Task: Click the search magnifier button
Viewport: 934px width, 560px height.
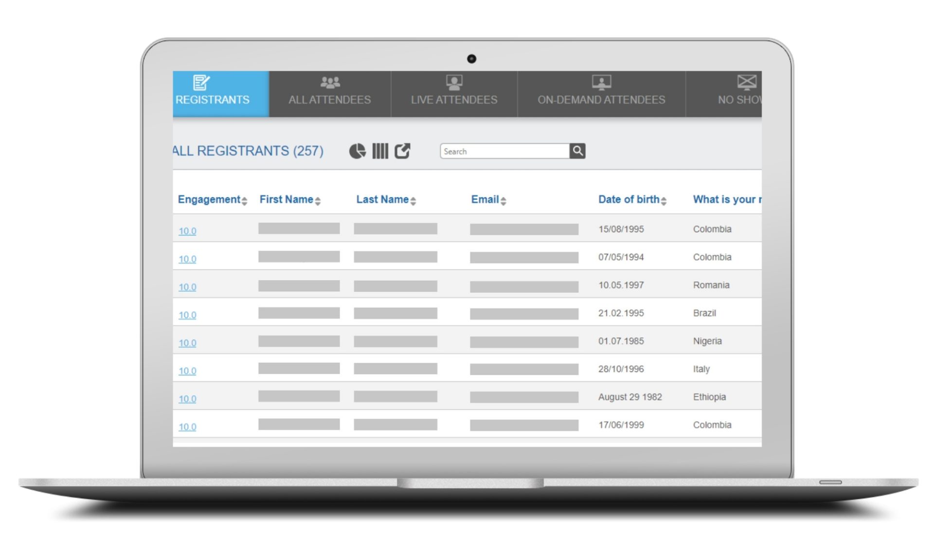Action: coord(577,151)
